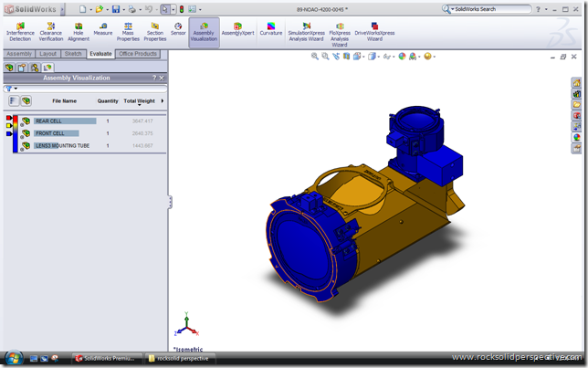Launch AssemblyXpert
The image size is (588, 368).
point(237,29)
